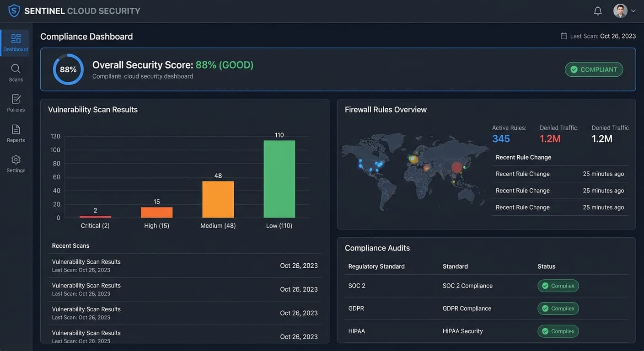This screenshot has width=644, height=351.
Task: Go to the Dashboard section
Action: point(16,43)
